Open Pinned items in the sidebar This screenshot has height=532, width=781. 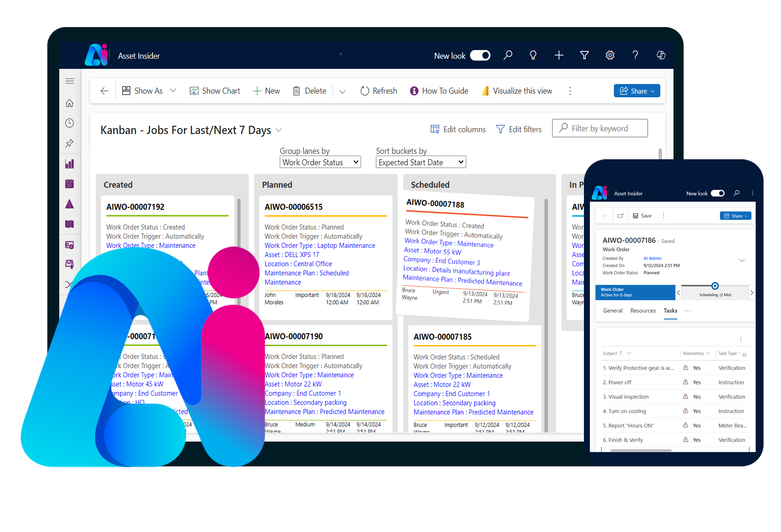click(70, 143)
